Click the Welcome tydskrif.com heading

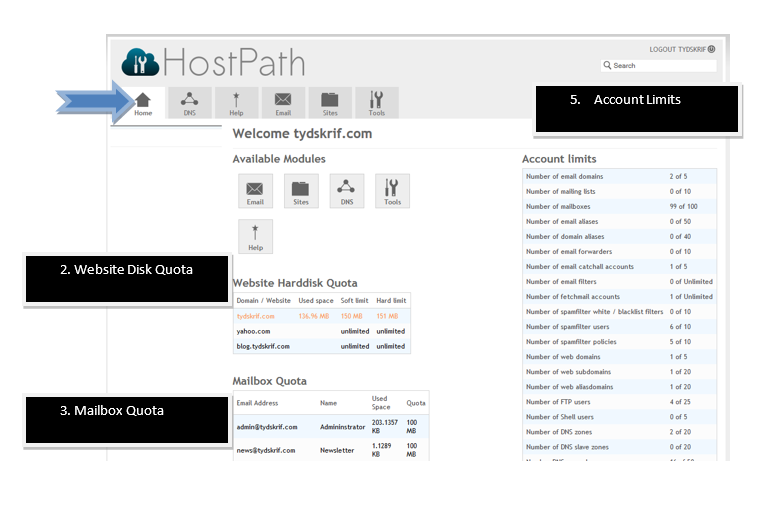[x=302, y=134]
